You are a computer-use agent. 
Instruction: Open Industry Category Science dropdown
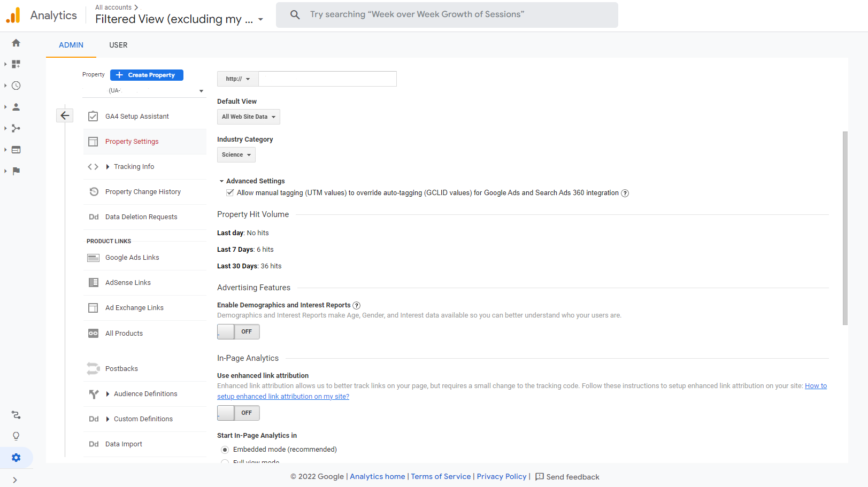point(236,154)
